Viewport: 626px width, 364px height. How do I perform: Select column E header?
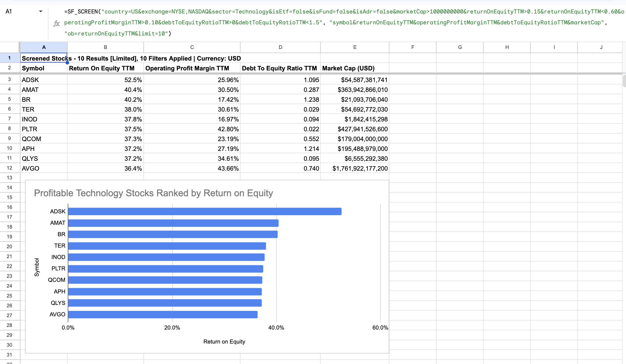pyautogui.click(x=355, y=47)
